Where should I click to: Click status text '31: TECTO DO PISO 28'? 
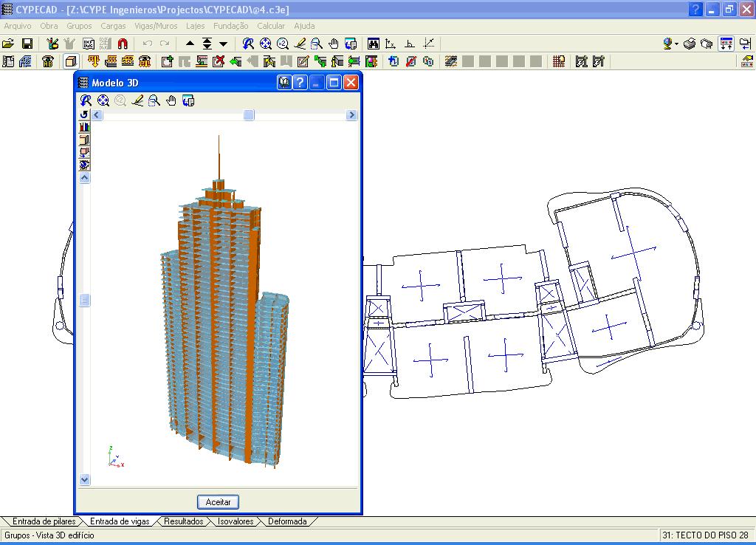coord(705,535)
